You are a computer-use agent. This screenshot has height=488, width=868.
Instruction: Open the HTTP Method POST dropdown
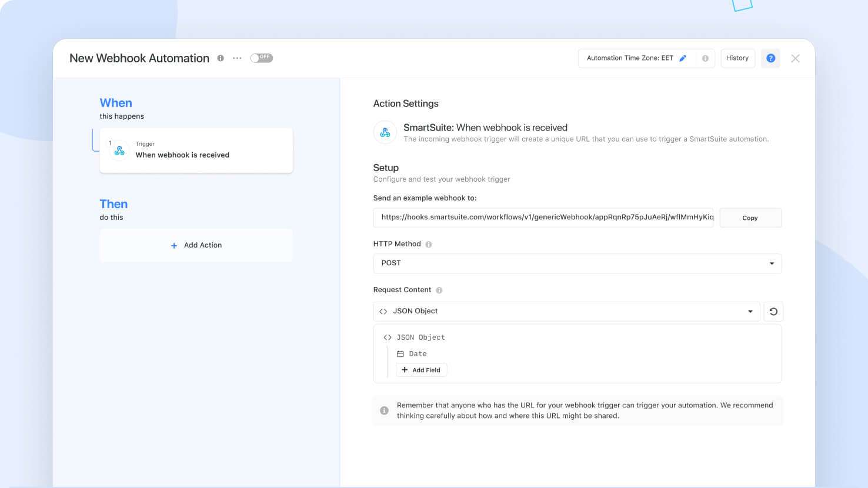pos(577,263)
